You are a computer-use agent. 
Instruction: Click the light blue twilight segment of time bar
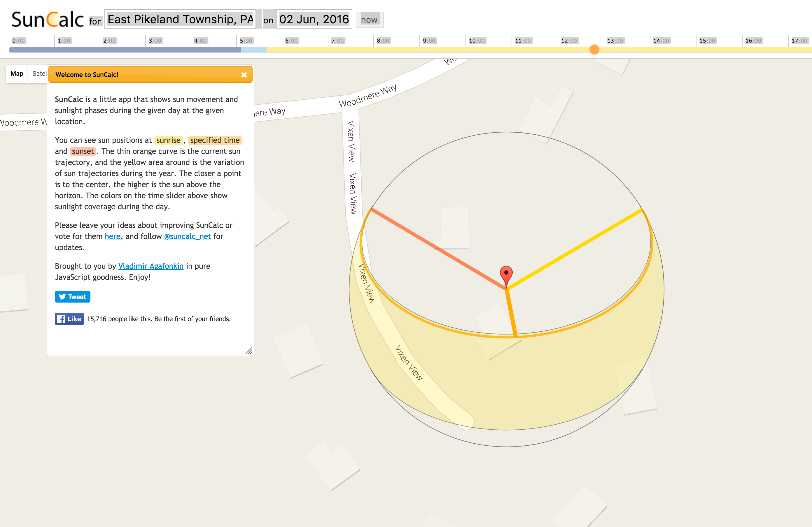(x=253, y=50)
